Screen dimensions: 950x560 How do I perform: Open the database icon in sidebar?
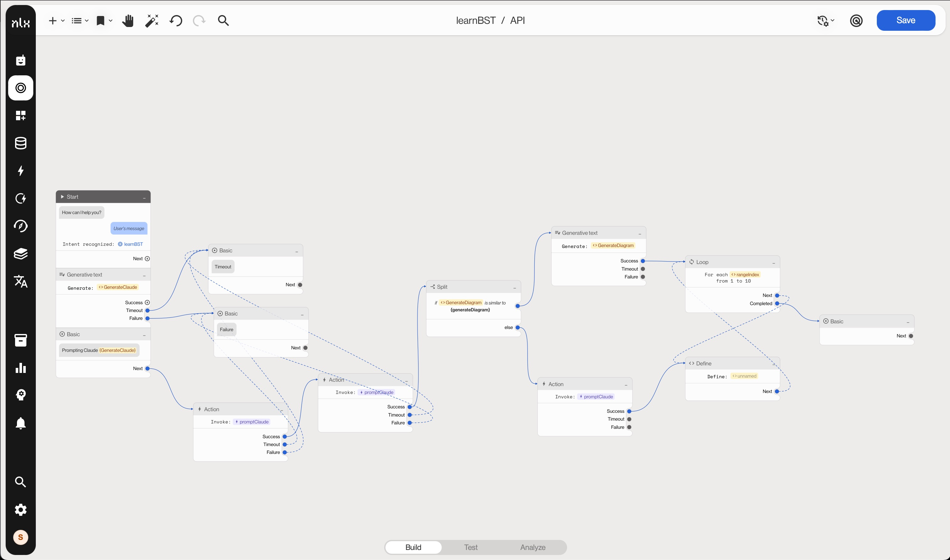tap(20, 143)
